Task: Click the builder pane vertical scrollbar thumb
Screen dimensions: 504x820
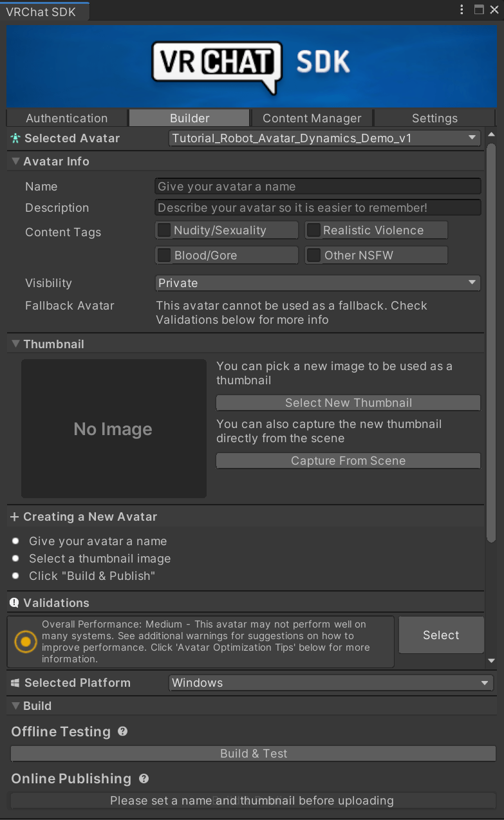Action: click(x=492, y=342)
